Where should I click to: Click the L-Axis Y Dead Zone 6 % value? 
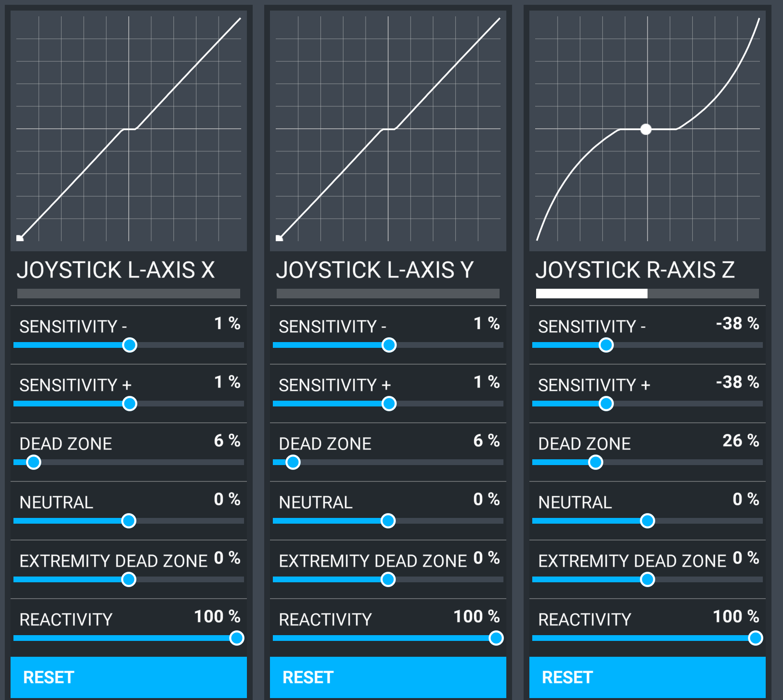(487, 441)
